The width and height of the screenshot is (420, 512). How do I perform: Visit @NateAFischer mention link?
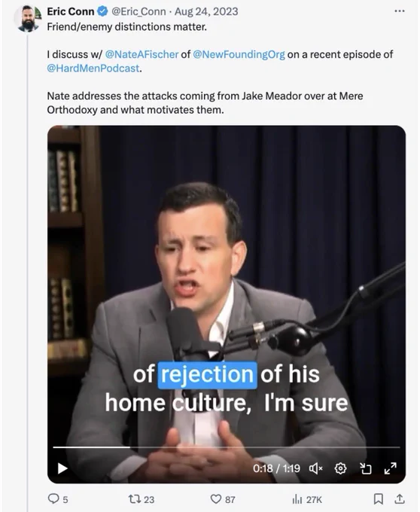tap(142, 54)
